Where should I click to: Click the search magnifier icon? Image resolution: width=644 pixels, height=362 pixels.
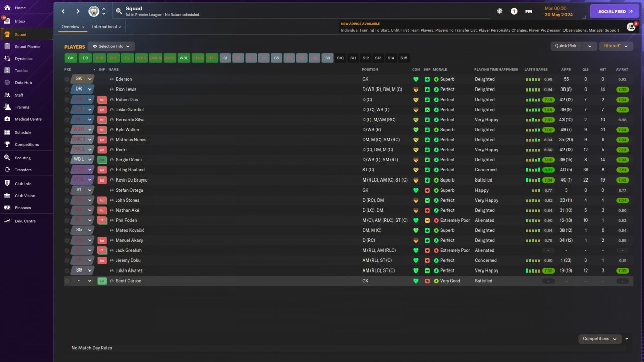click(x=119, y=11)
